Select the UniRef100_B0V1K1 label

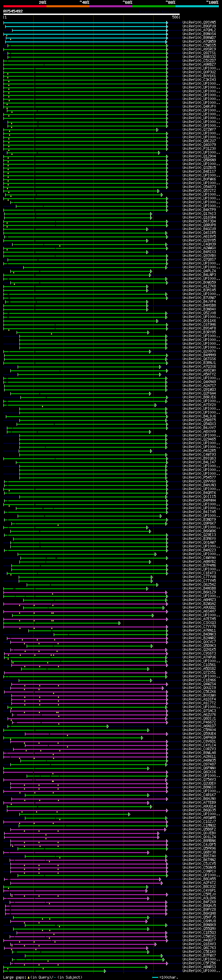199,76
